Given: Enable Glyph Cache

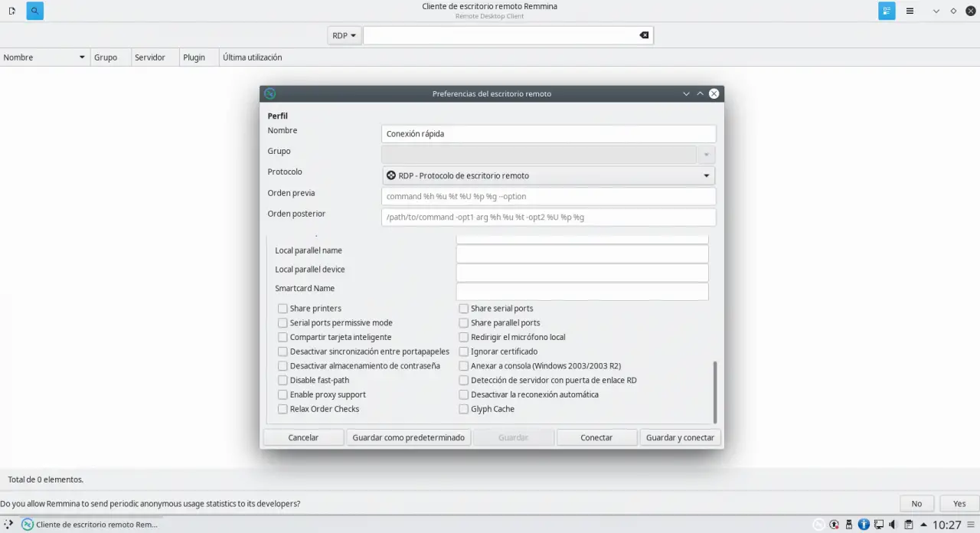Looking at the screenshot, I should [463, 409].
